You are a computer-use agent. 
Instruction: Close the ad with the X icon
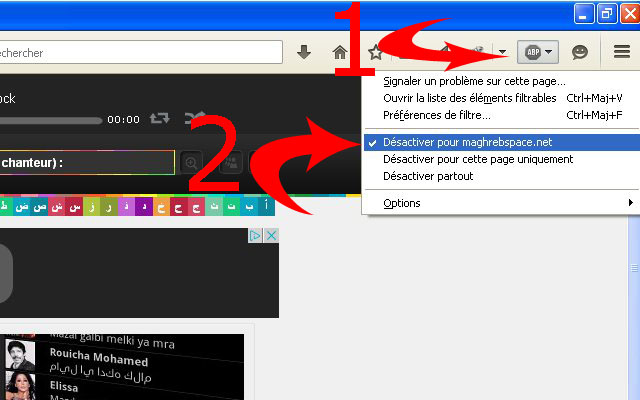[x=271, y=236]
